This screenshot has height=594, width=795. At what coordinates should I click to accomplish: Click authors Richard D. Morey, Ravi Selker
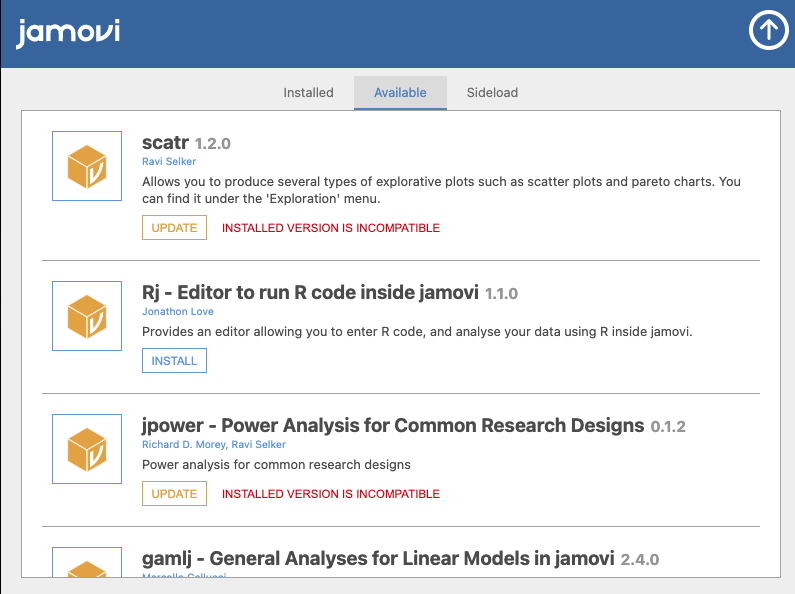pos(214,445)
